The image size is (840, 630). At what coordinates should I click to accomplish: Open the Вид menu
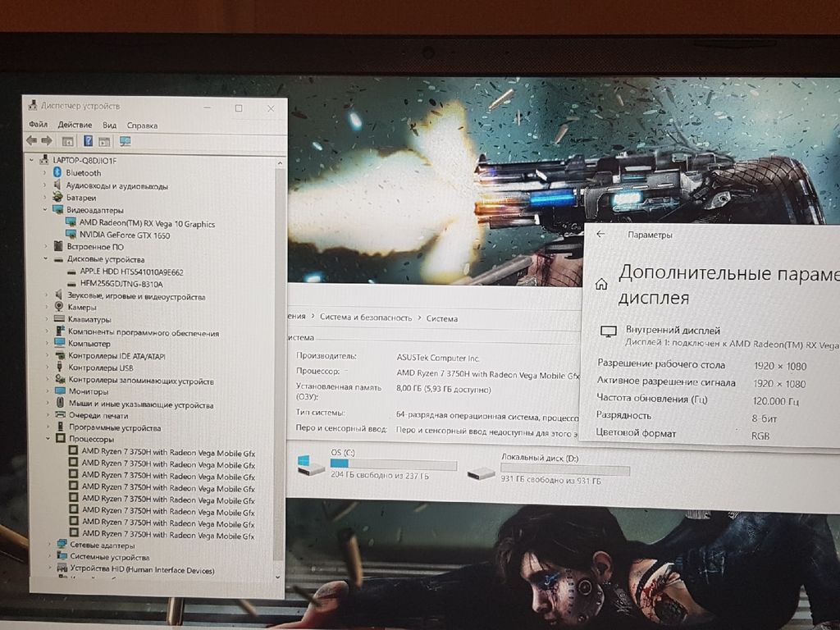pyautogui.click(x=109, y=125)
